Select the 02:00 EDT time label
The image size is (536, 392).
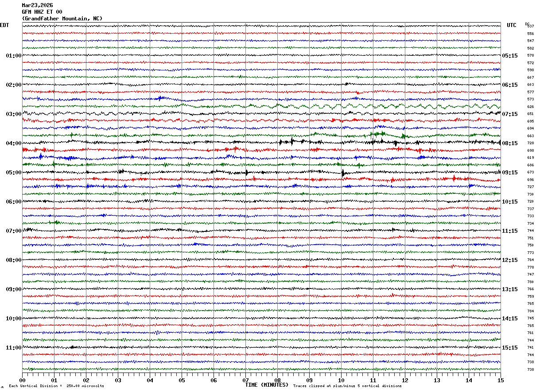point(14,85)
